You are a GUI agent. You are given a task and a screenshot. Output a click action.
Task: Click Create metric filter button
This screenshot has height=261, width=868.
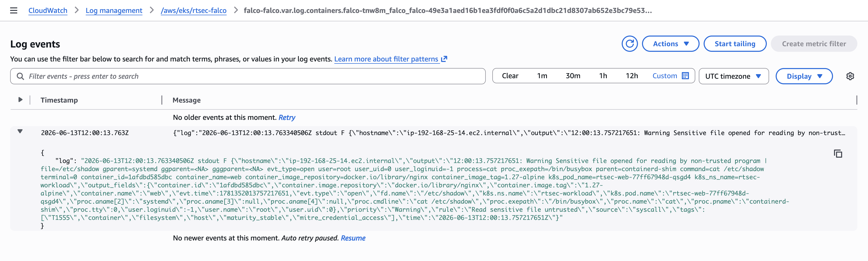[x=814, y=44]
